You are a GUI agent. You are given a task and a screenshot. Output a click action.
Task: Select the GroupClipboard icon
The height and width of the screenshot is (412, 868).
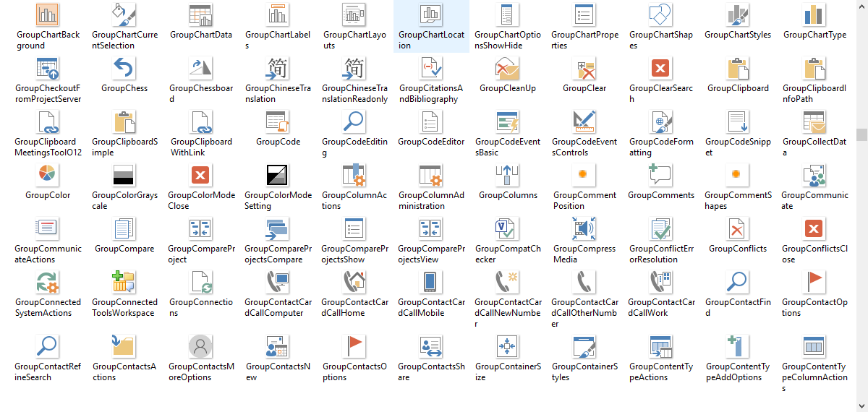point(738,69)
